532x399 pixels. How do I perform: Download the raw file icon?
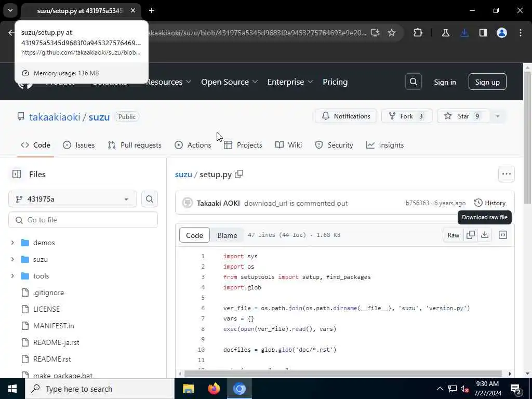point(485,235)
